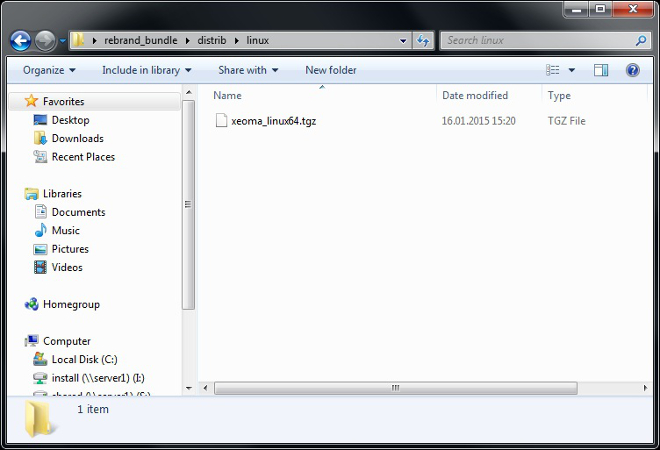The height and width of the screenshot is (450, 660).
Task: Change your view using the view icon
Action: [553, 70]
